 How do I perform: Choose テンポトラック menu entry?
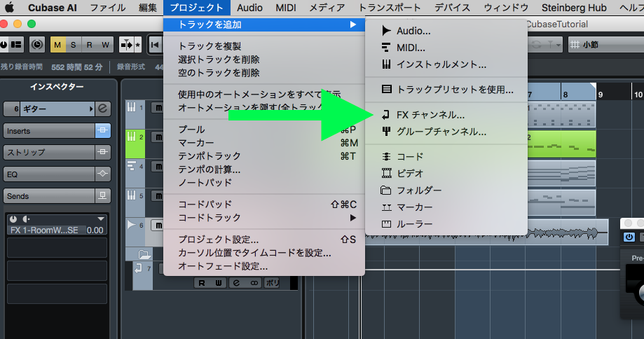pyautogui.click(x=263, y=156)
